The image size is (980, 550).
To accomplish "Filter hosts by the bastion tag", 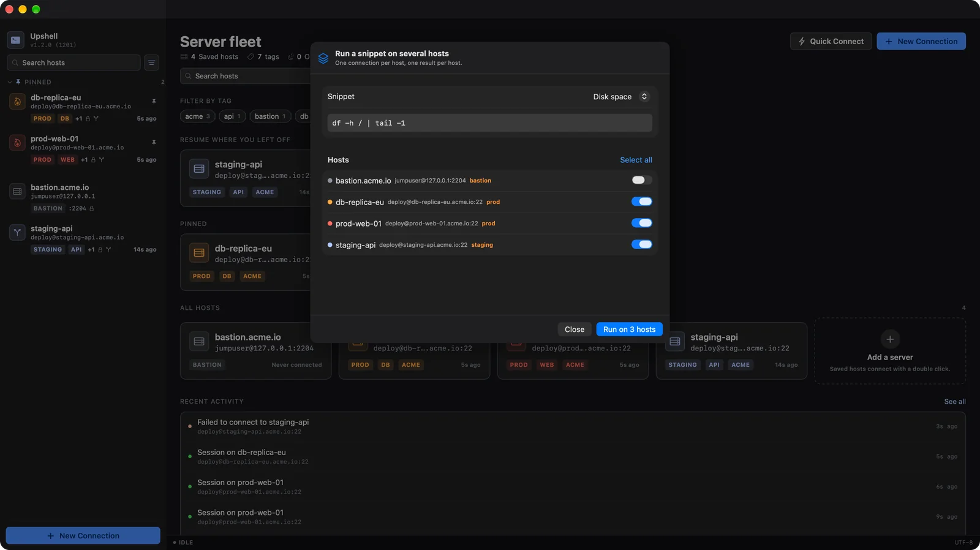I will [x=270, y=116].
